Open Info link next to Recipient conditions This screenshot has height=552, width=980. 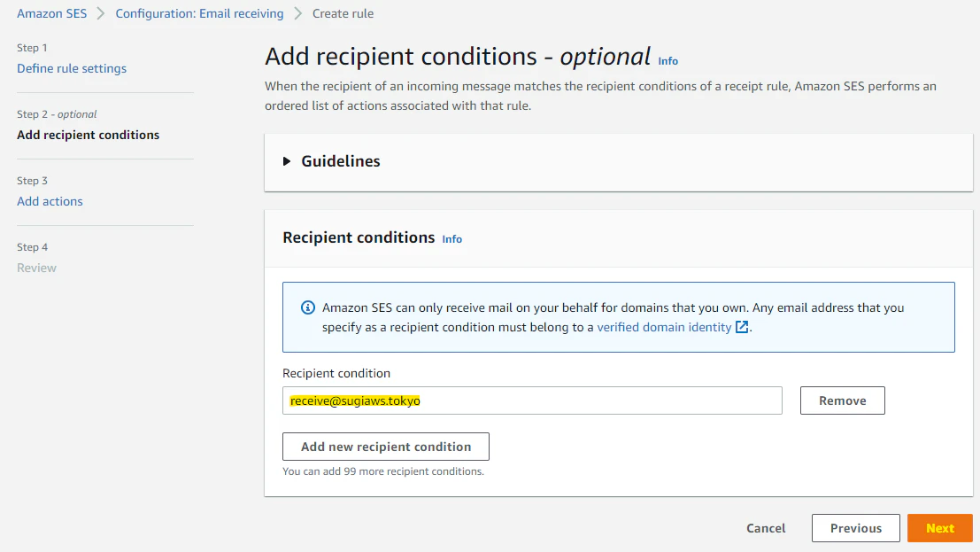point(452,239)
